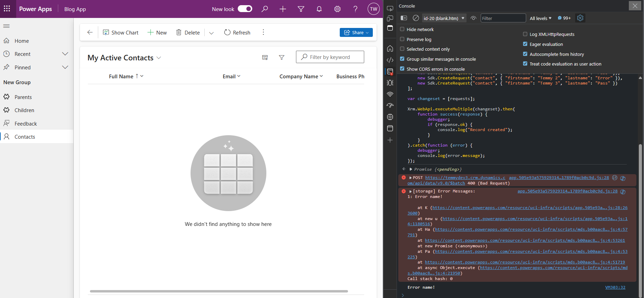Uncheck Show CORS errors in console
Viewport: 644px width, 298px height.
click(x=402, y=69)
